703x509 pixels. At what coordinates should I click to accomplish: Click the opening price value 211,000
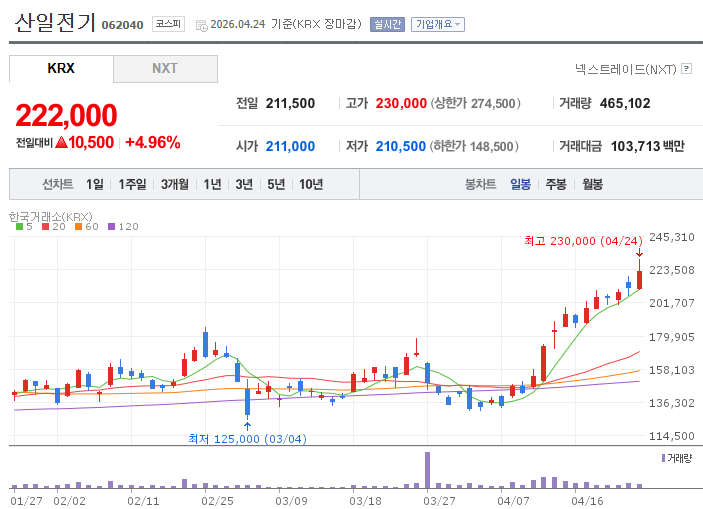[290, 146]
